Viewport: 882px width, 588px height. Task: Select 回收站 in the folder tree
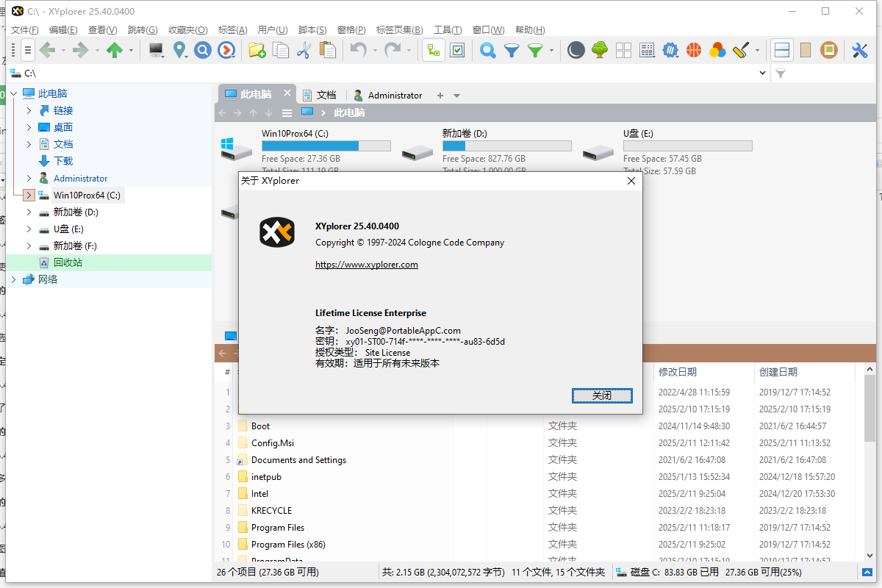[68, 262]
